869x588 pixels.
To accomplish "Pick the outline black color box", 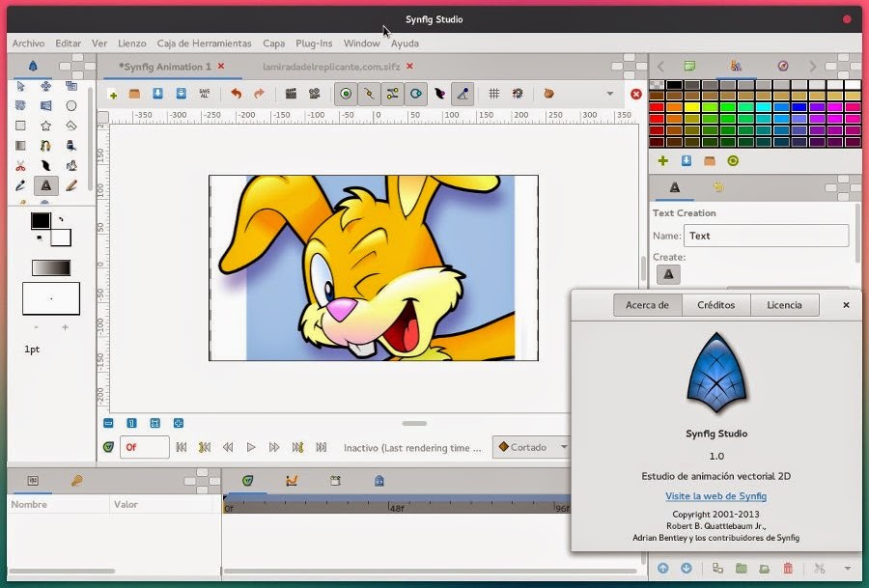I will pos(41,221).
